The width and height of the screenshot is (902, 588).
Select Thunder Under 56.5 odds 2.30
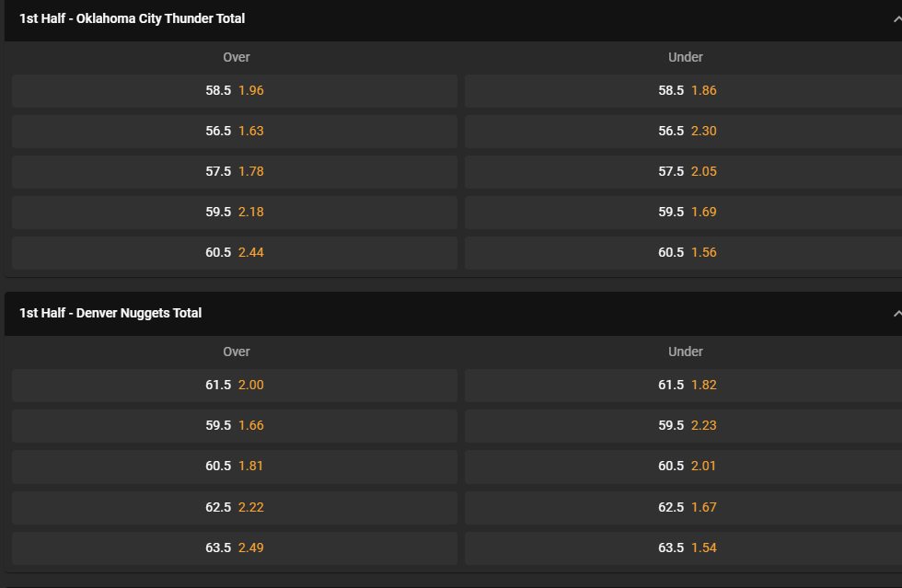[x=683, y=132]
